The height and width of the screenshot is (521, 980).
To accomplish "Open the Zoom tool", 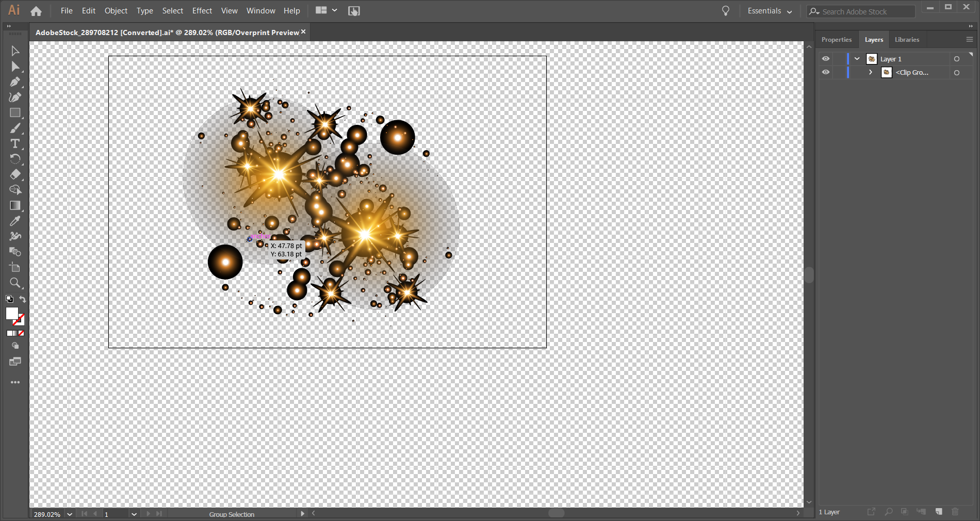I will (15, 283).
